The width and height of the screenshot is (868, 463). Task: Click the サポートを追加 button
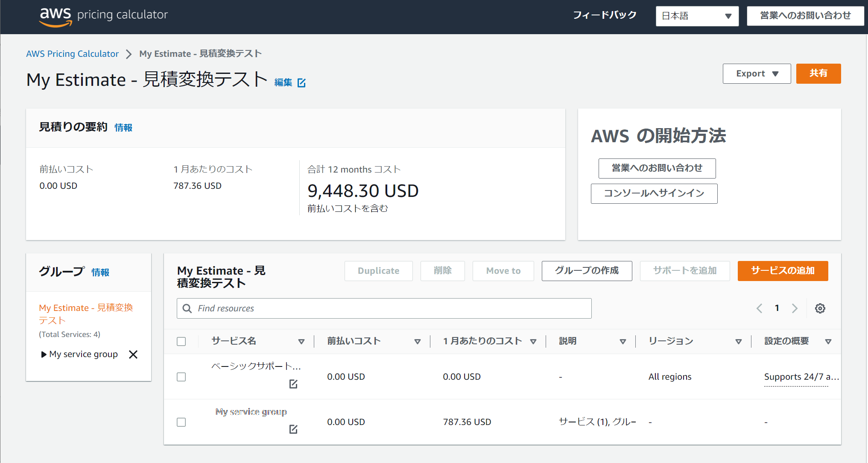(685, 271)
